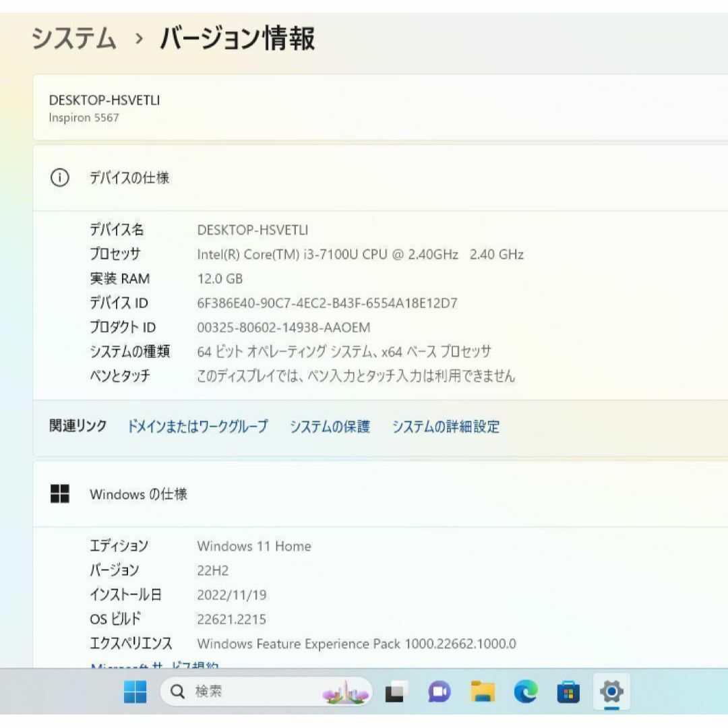Click the Settings gear taskbar icon
This screenshot has width=728, height=728.
(x=611, y=692)
